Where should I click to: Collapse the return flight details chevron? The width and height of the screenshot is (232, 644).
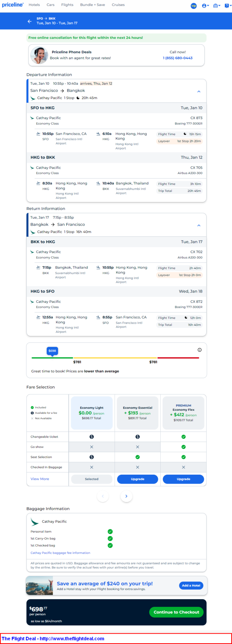point(199,226)
